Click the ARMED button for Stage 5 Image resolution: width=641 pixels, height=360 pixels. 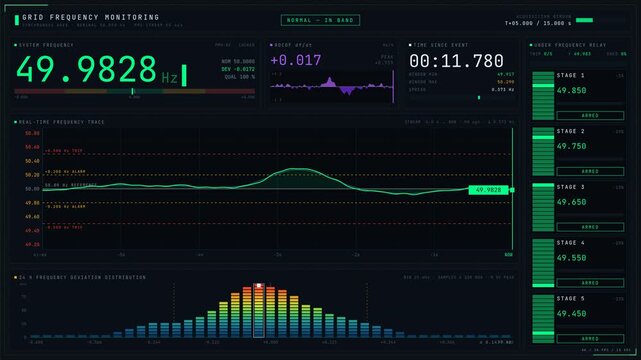click(590, 339)
